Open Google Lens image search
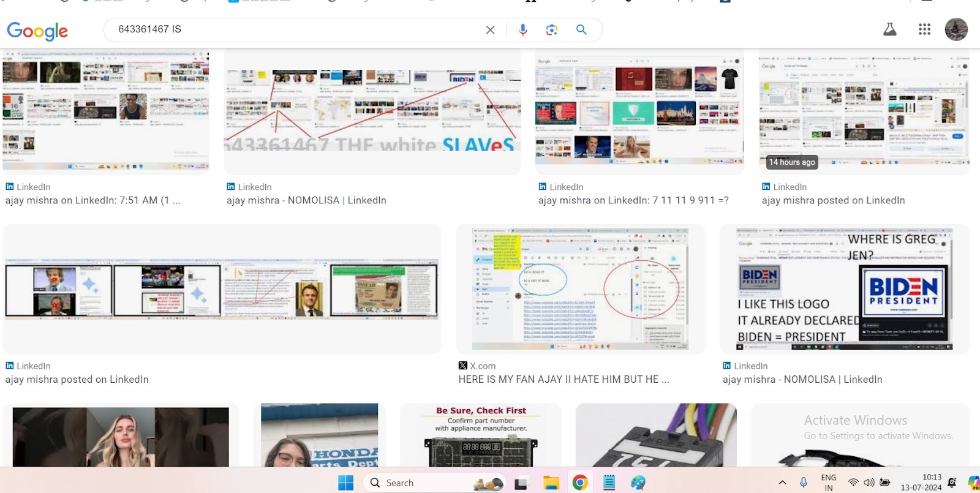The image size is (980, 493). 552,29
